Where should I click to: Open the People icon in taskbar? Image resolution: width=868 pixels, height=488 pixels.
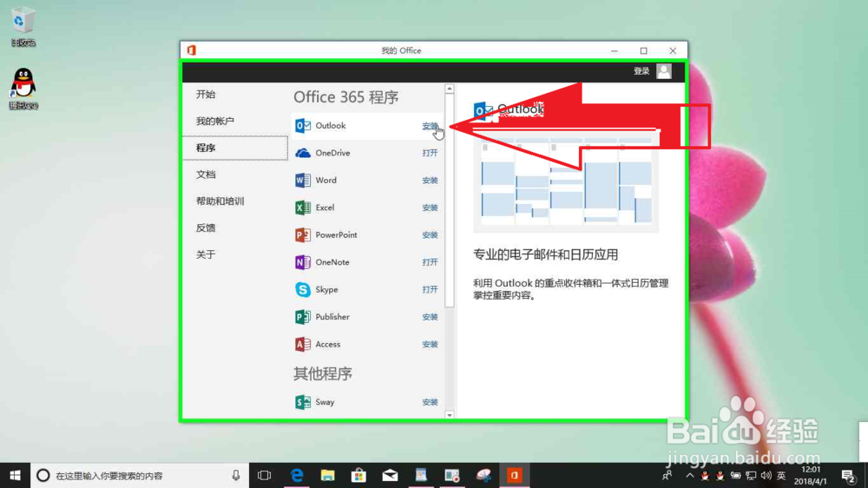click(x=667, y=475)
